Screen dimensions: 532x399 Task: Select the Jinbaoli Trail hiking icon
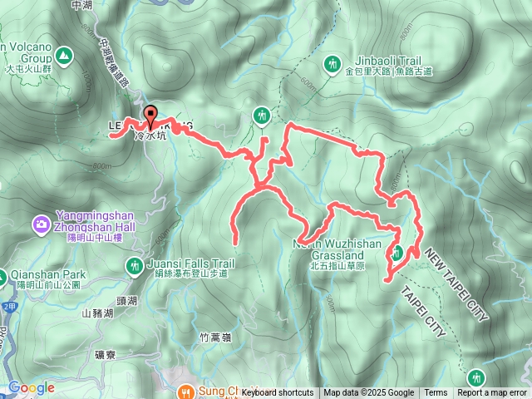click(332, 65)
